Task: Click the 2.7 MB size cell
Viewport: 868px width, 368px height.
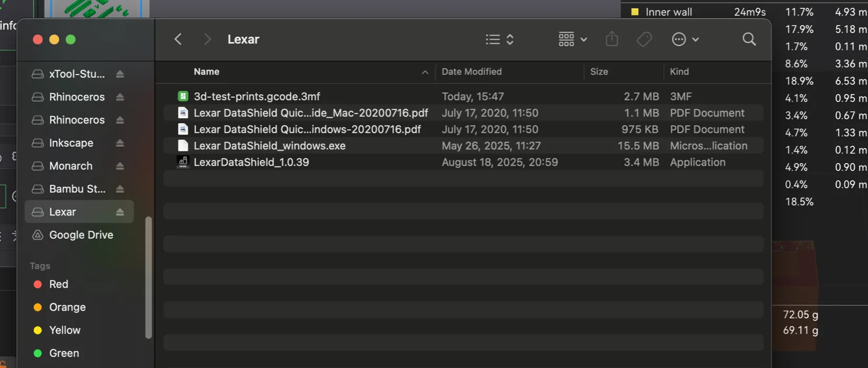Action: pos(641,96)
